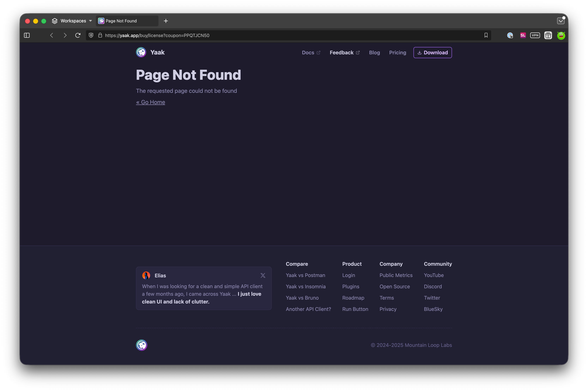Open the VPN extension icon
This screenshot has height=391, width=588.
coord(535,35)
